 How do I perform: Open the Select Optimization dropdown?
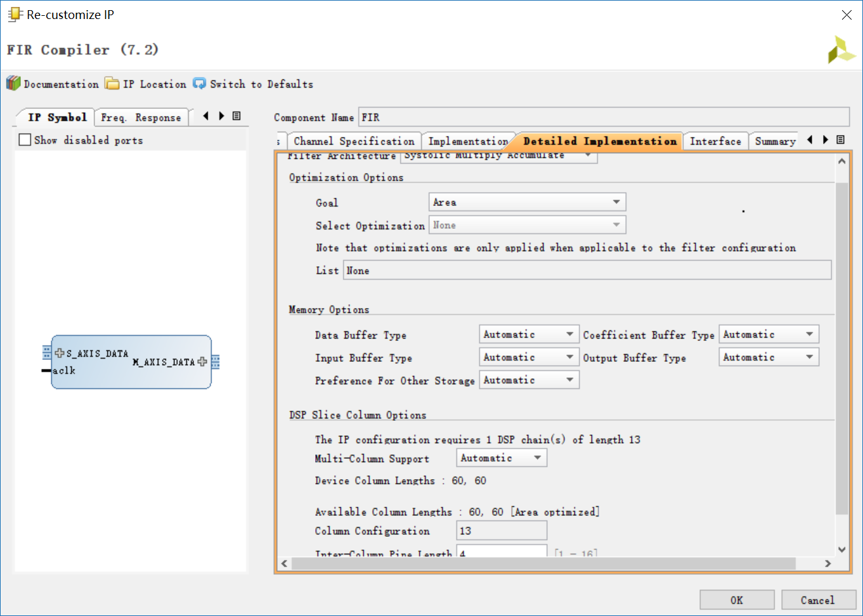coord(528,225)
